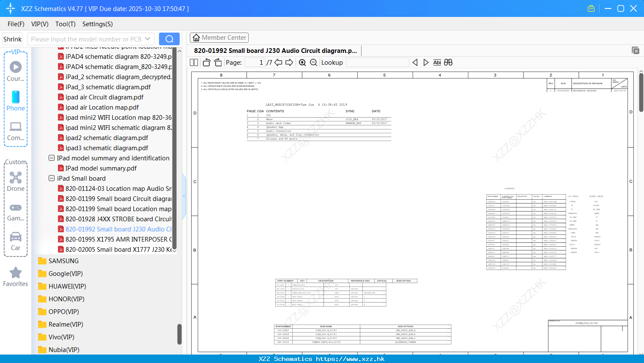The image size is (644, 363).
Task: Open the HUAWEI(VIP) folder
Action: click(62, 286)
